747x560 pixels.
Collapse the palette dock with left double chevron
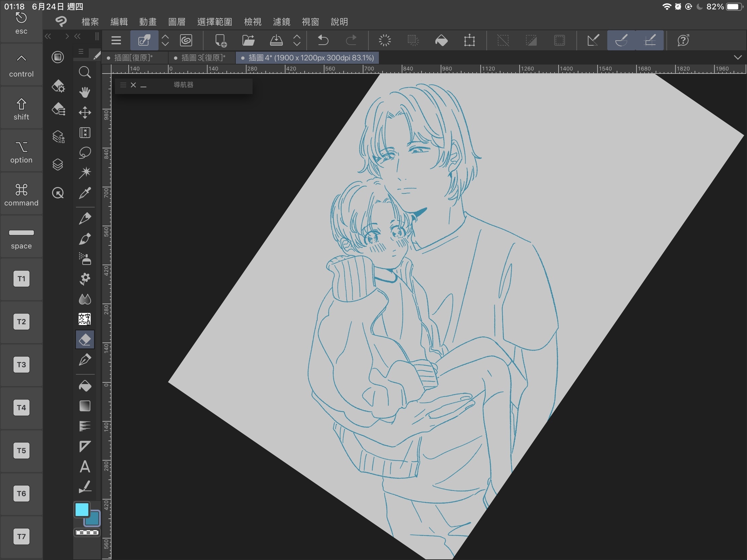48,36
